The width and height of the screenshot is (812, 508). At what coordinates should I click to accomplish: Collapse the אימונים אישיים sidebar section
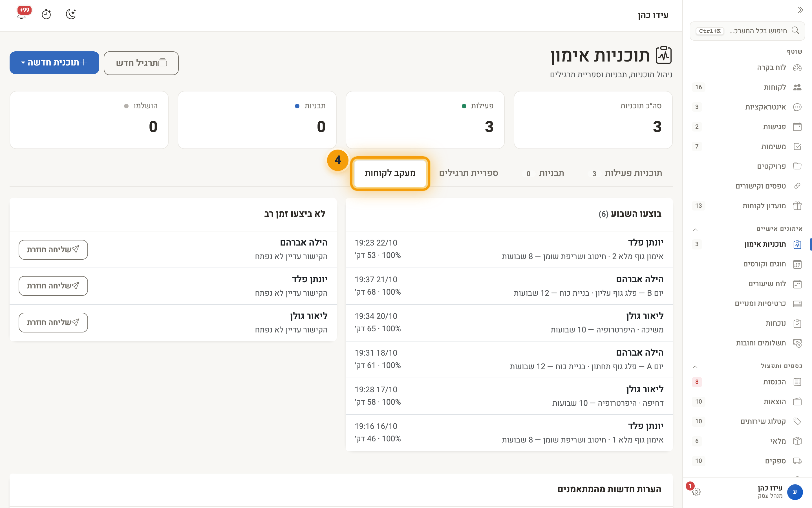[695, 229]
